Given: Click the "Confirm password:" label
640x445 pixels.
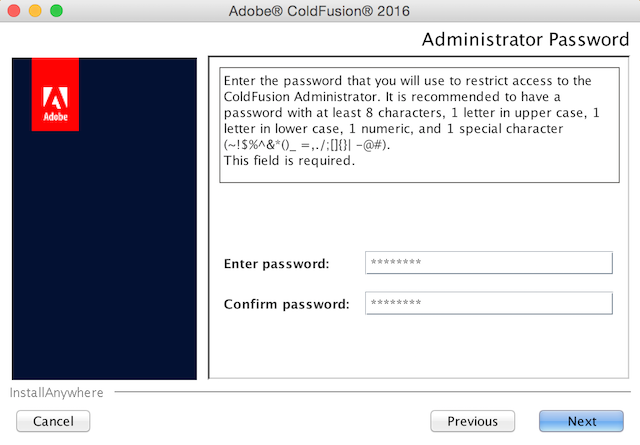Looking at the screenshot, I should click(x=287, y=304).
